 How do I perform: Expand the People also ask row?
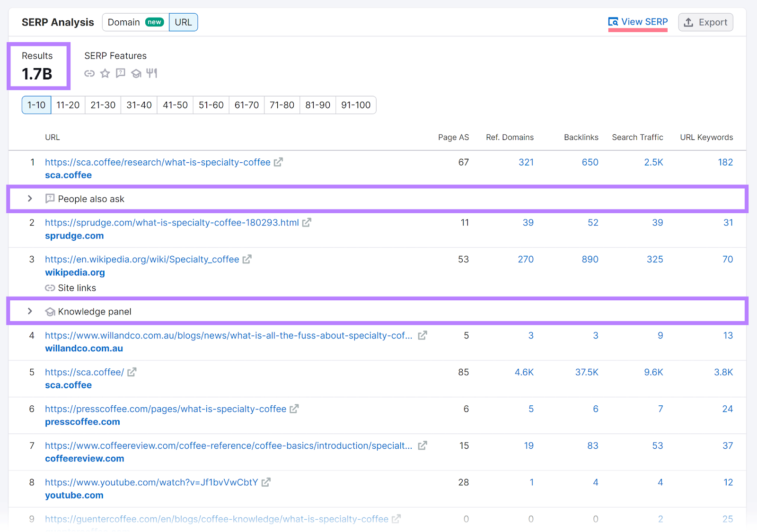click(x=30, y=199)
